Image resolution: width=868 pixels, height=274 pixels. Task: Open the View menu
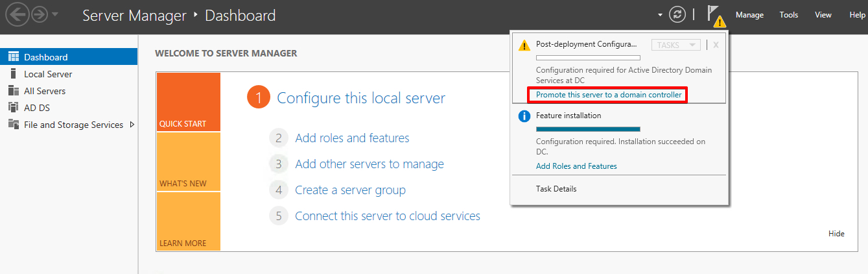click(823, 15)
